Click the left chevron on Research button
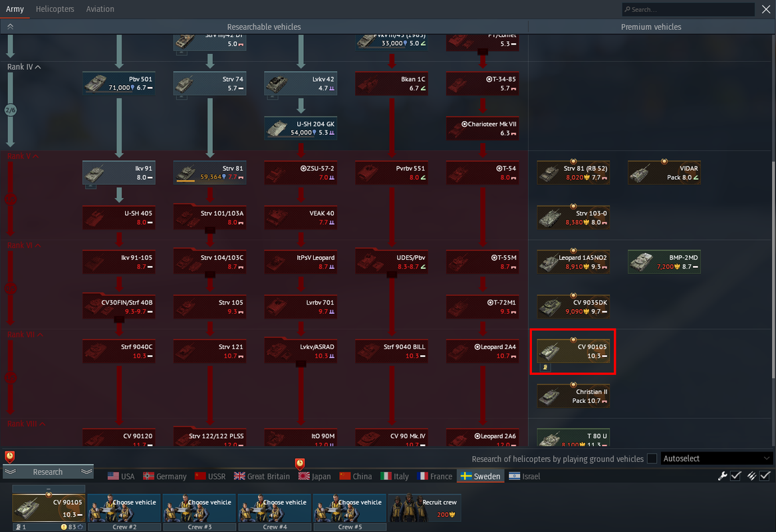 click(x=11, y=471)
